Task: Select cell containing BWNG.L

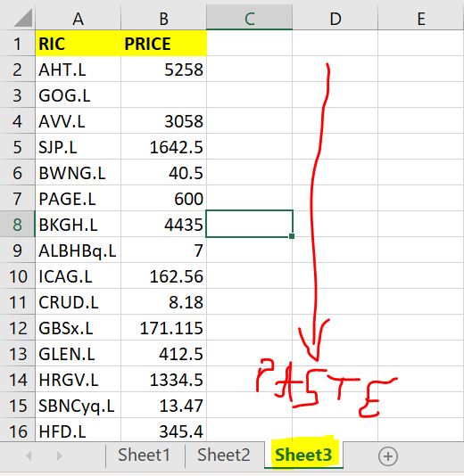Action: pyautogui.click(x=79, y=172)
